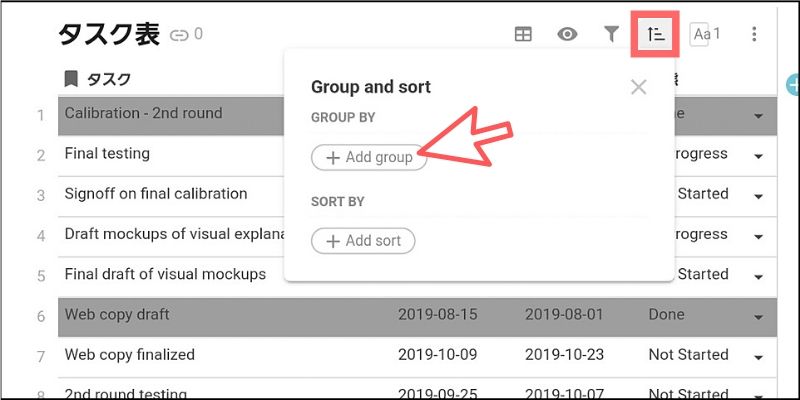Select row number 1
Screen dimensions: 800x400
(x=40, y=116)
